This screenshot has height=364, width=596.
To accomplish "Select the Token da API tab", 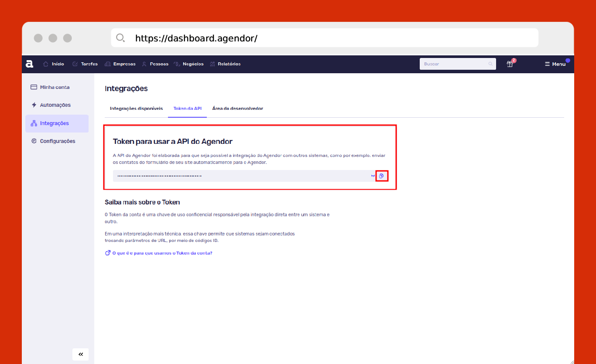I will (x=187, y=109).
